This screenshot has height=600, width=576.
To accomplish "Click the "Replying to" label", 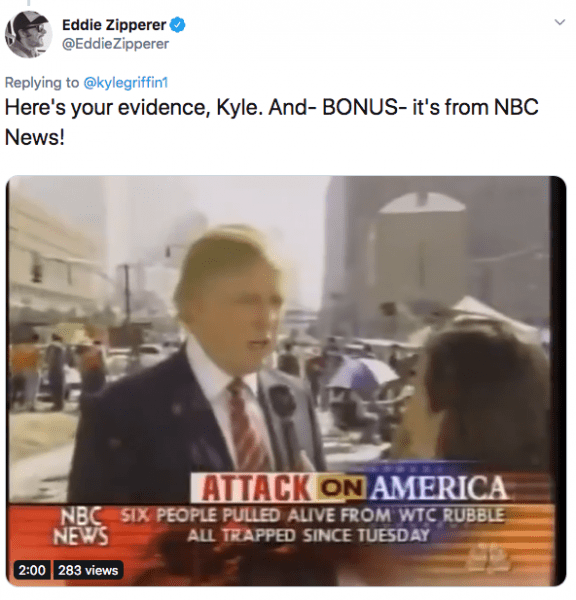I will click(x=42, y=82).
